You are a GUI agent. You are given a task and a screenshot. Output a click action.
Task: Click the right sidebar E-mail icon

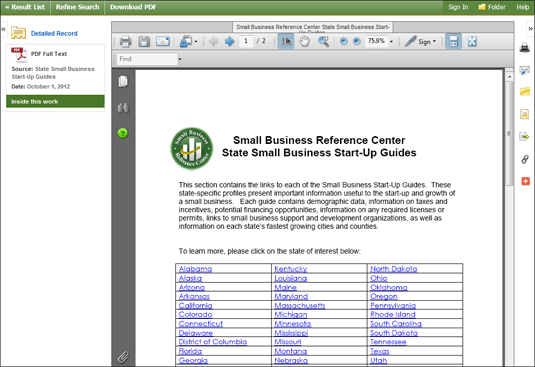pos(525,71)
